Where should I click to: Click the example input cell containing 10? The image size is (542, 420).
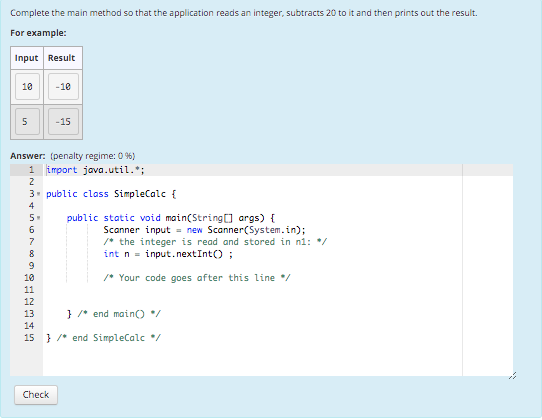27,86
